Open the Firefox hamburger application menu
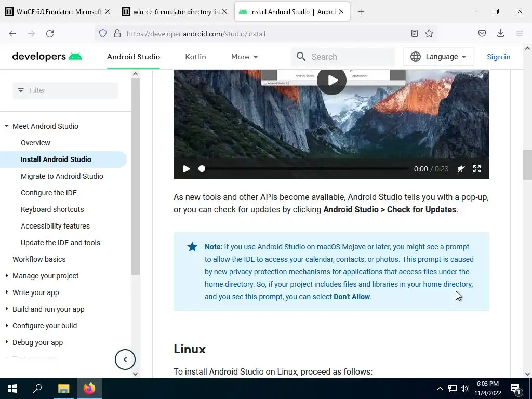The width and height of the screenshot is (532, 399). (520, 33)
